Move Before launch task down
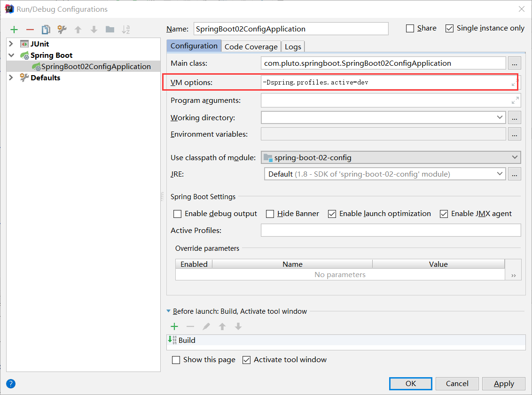The image size is (532, 395). coord(238,326)
